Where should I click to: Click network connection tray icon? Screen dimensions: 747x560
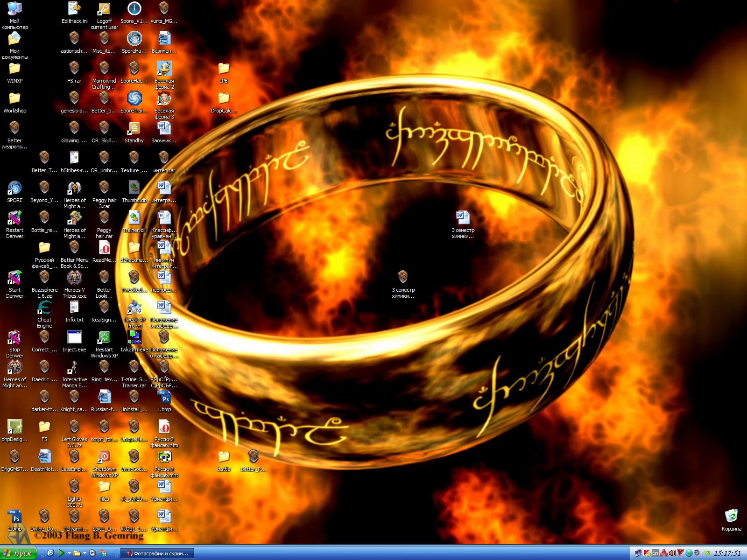pyautogui.click(x=638, y=553)
